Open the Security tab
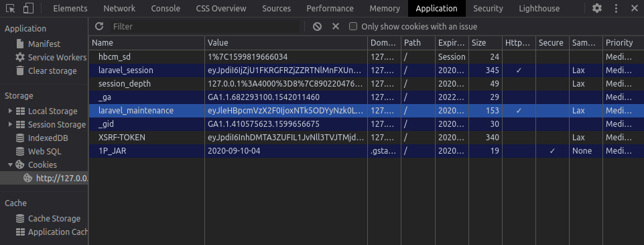Screen dimensions: 644x245 click(488, 8)
